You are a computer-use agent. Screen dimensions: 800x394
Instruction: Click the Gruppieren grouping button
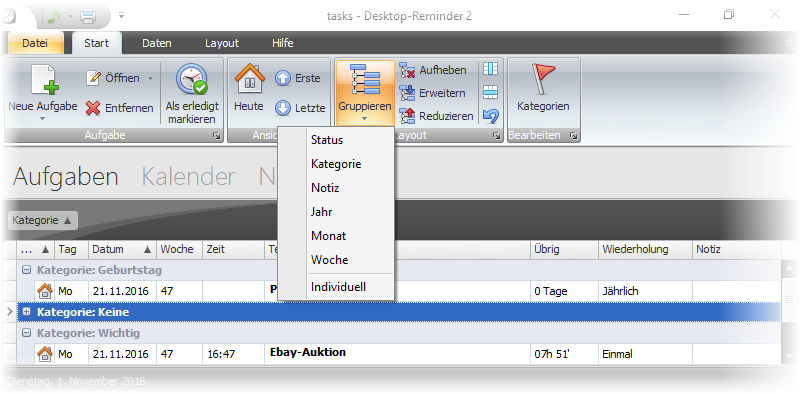tap(365, 93)
